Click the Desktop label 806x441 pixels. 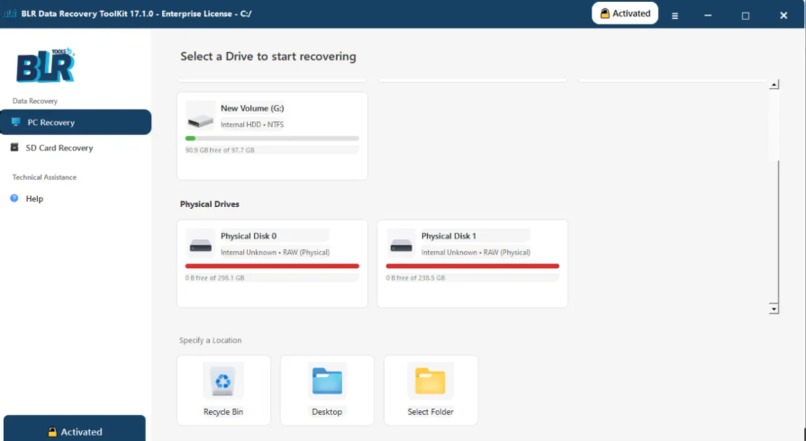pos(327,412)
